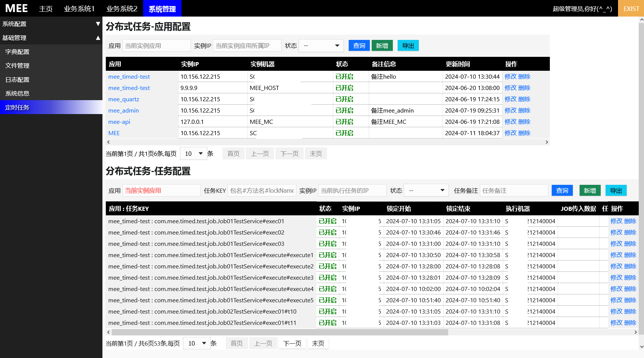Viewport: 644px width, 358px height.
Task: Open mee_timed-test link for IP 9.9.9.9
Action: (129, 88)
